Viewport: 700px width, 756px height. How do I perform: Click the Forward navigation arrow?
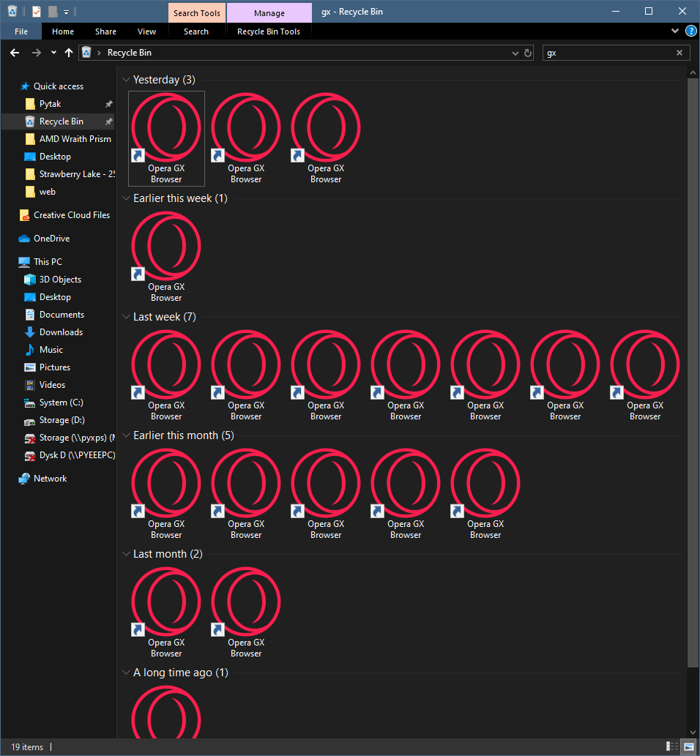36,53
